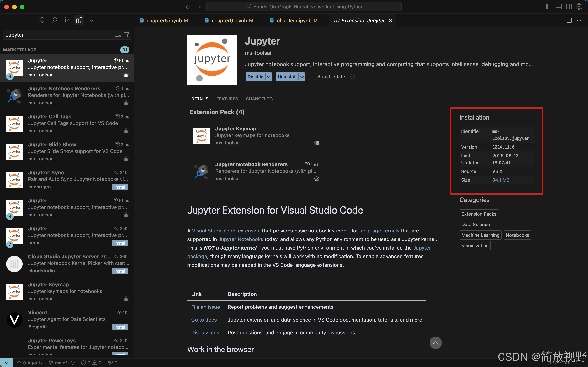The image size is (588, 367).
Task: Toggle bottom panel layout button
Action: 559,7
